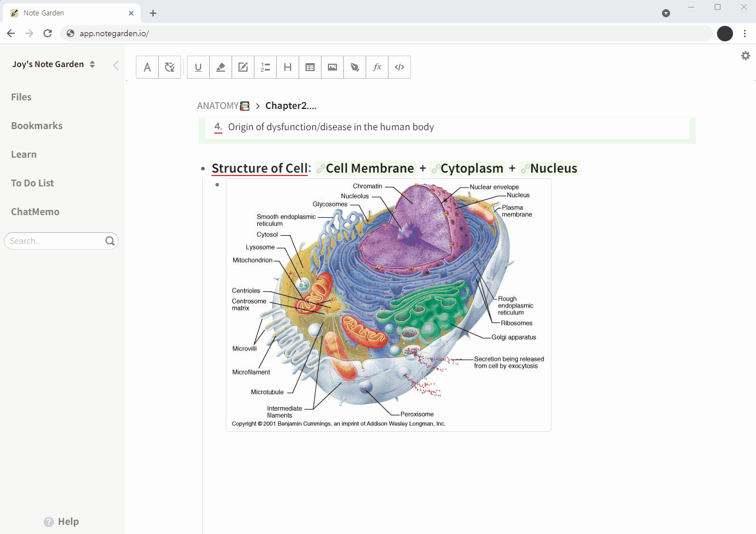Insert a table from toolbar
This screenshot has height=534, width=756.
pyautogui.click(x=310, y=67)
